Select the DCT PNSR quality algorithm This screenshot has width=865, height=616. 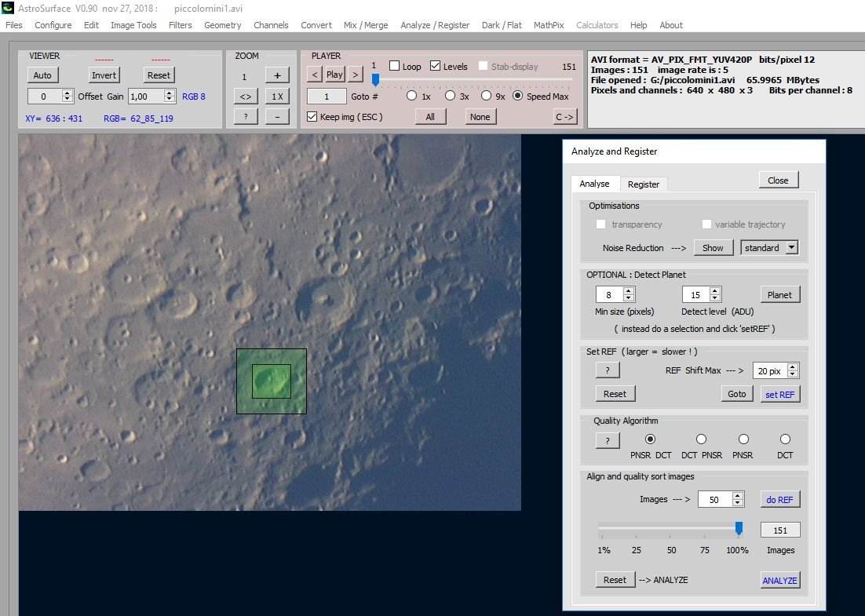[701, 439]
